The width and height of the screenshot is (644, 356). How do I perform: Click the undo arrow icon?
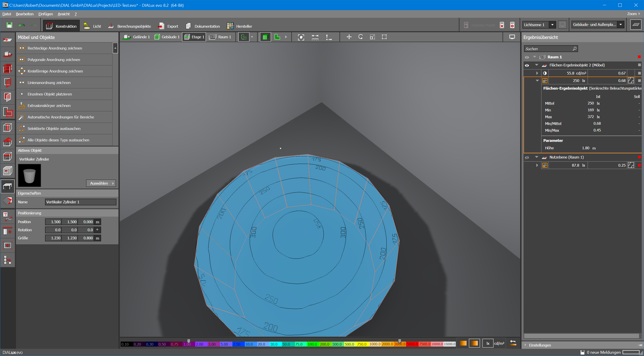(22, 25)
